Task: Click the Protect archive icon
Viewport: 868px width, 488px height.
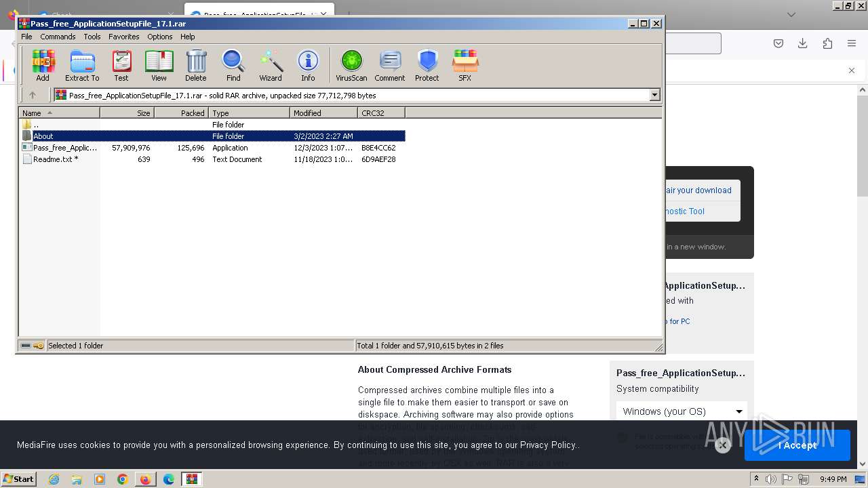Action: pyautogui.click(x=427, y=66)
